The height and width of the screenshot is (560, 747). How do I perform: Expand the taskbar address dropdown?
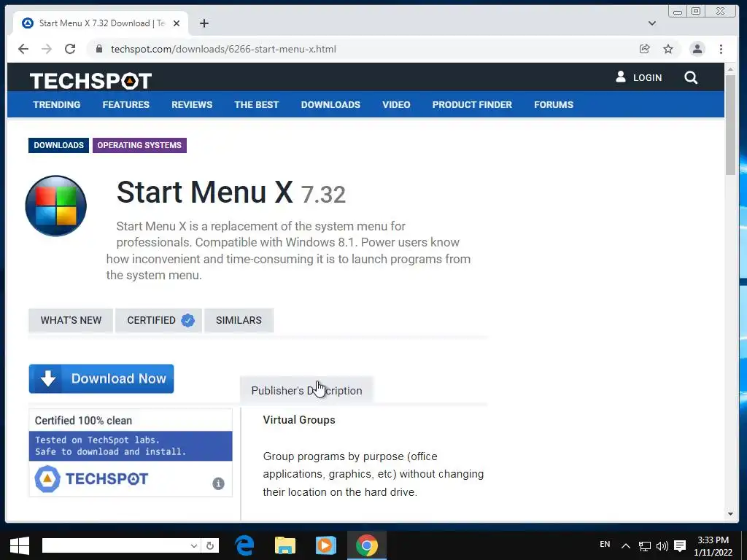[193, 545]
